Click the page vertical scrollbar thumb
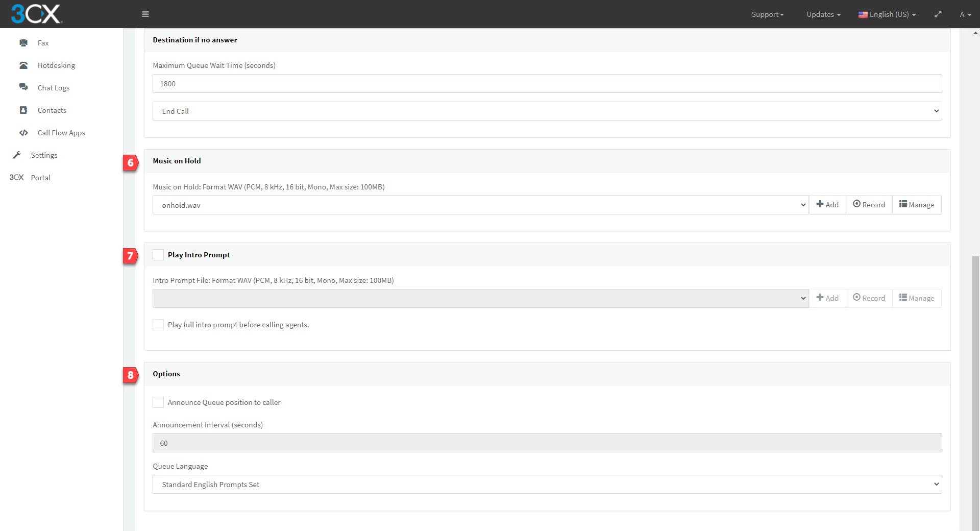 tap(975, 393)
